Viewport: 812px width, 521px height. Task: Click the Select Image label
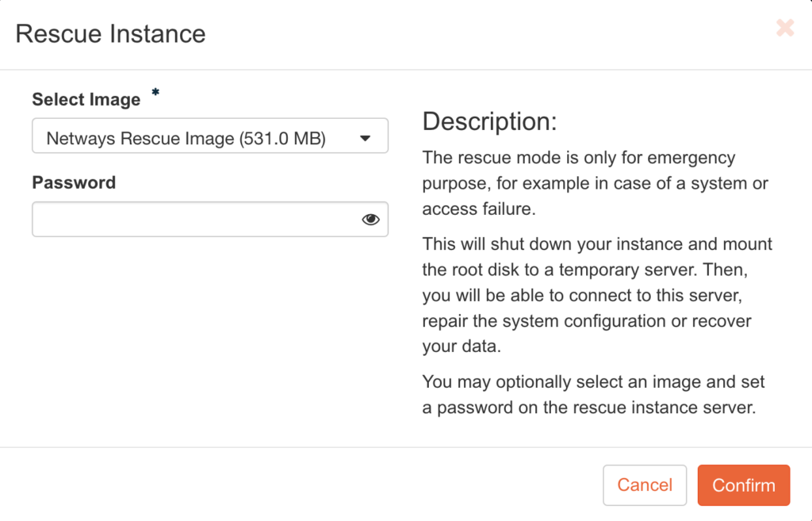tap(86, 100)
